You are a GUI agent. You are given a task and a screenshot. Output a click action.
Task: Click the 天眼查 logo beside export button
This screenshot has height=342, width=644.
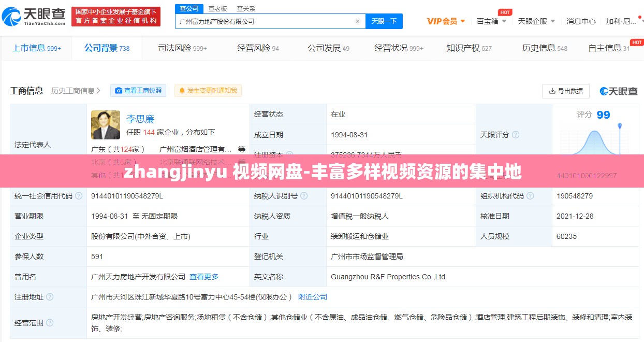coord(619,91)
